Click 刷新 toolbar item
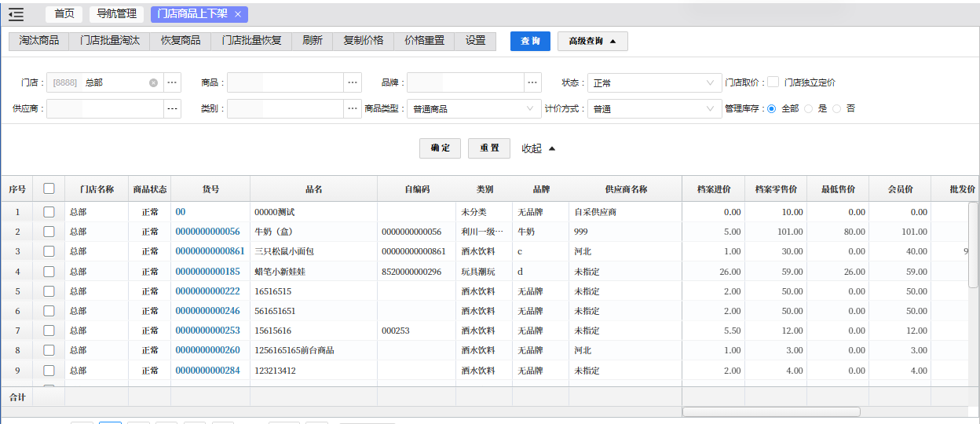Image resolution: width=980 pixels, height=424 pixels. (313, 41)
